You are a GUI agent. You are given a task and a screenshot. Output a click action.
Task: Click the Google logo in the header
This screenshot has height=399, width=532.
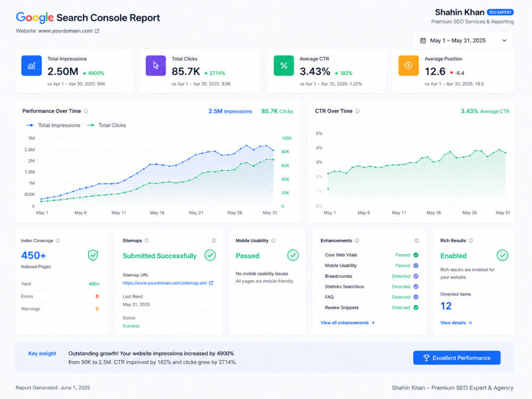point(35,18)
